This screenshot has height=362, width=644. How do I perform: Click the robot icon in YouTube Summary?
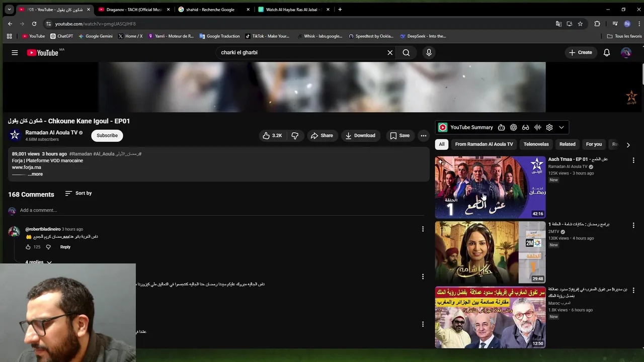tap(501, 127)
